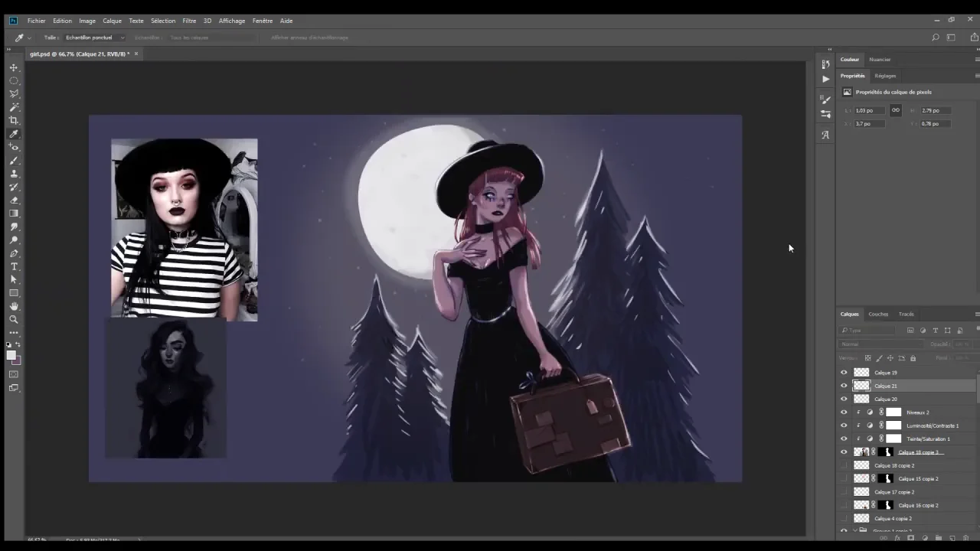Select the History Brush tool

[x=14, y=187]
